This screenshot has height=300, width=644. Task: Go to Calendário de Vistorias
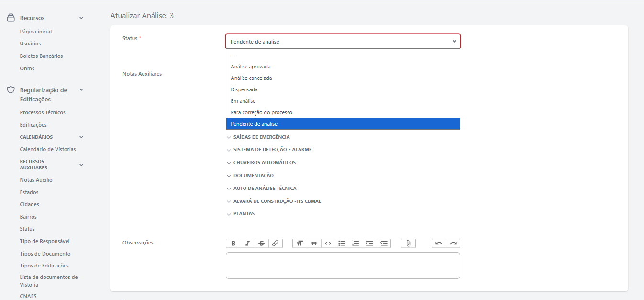48,149
